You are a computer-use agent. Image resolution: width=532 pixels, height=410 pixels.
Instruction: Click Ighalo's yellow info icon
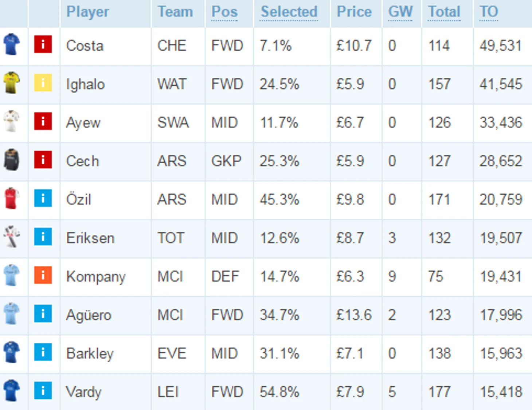click(43, 83)
